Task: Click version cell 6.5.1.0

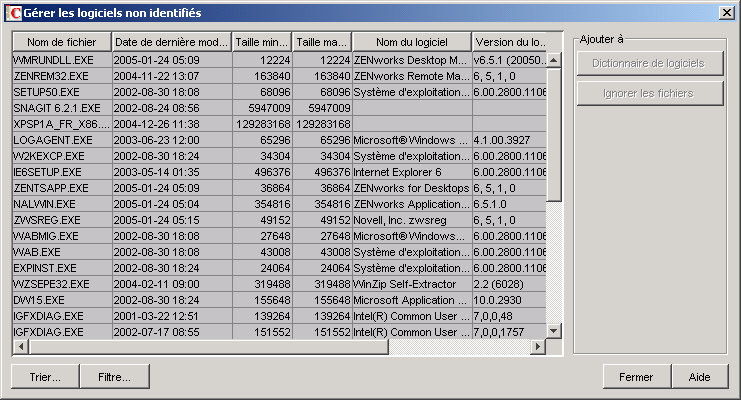Action: point(509,204)
